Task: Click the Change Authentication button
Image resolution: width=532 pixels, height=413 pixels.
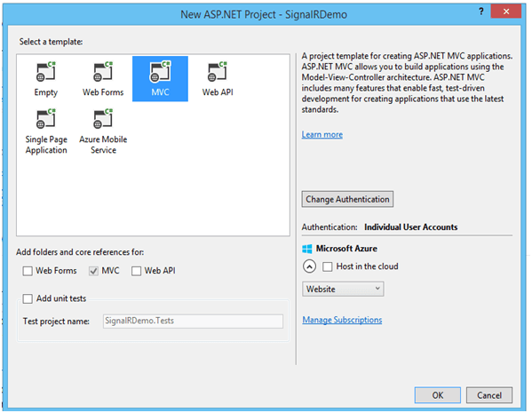Action: click(x=347, y=199)
